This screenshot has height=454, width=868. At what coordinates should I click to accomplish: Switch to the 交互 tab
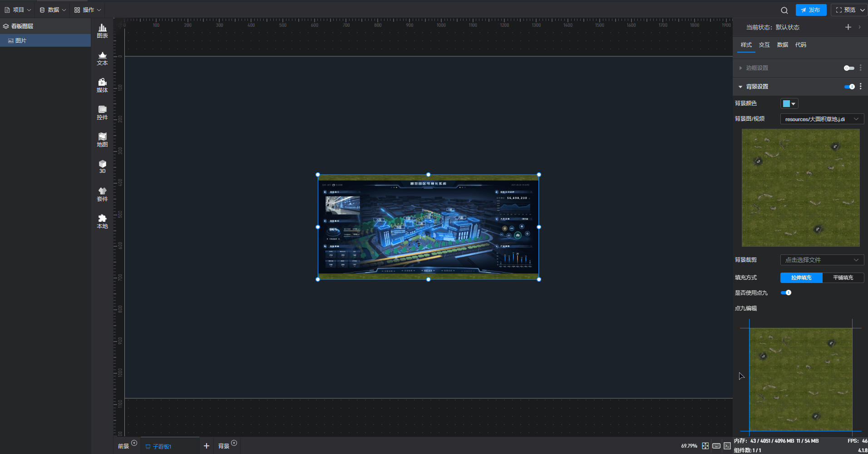tap(764, 45)
